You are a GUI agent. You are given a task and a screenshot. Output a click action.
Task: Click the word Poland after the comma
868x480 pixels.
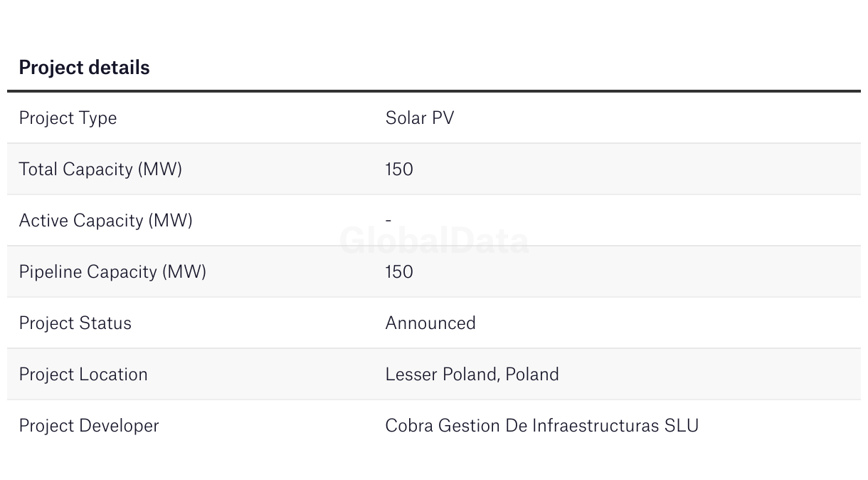pyautogui.click(x=532, y=375)
